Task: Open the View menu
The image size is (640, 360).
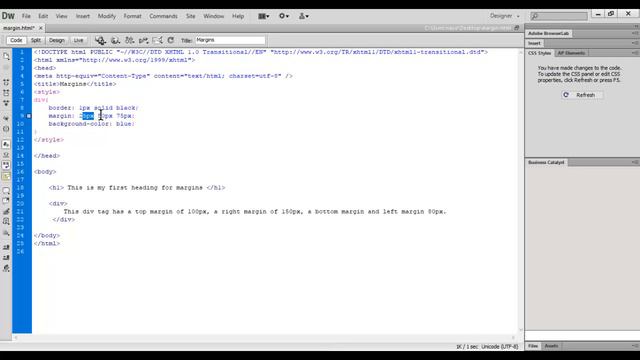Action: click(61, 16)
